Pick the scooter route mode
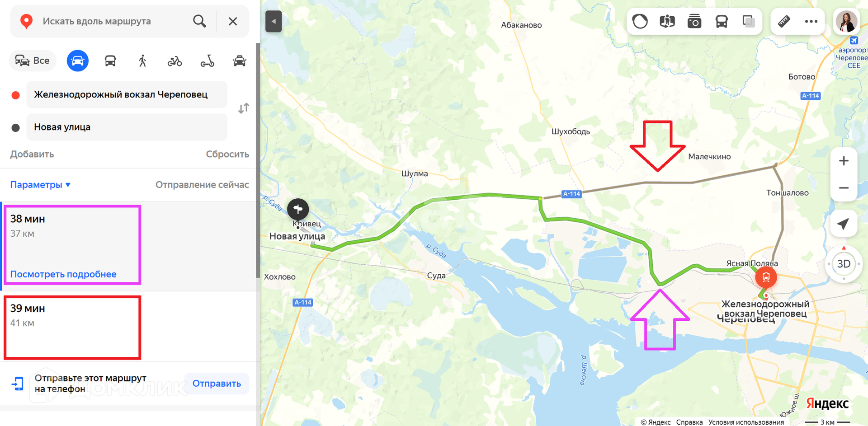 coord(207,61)
